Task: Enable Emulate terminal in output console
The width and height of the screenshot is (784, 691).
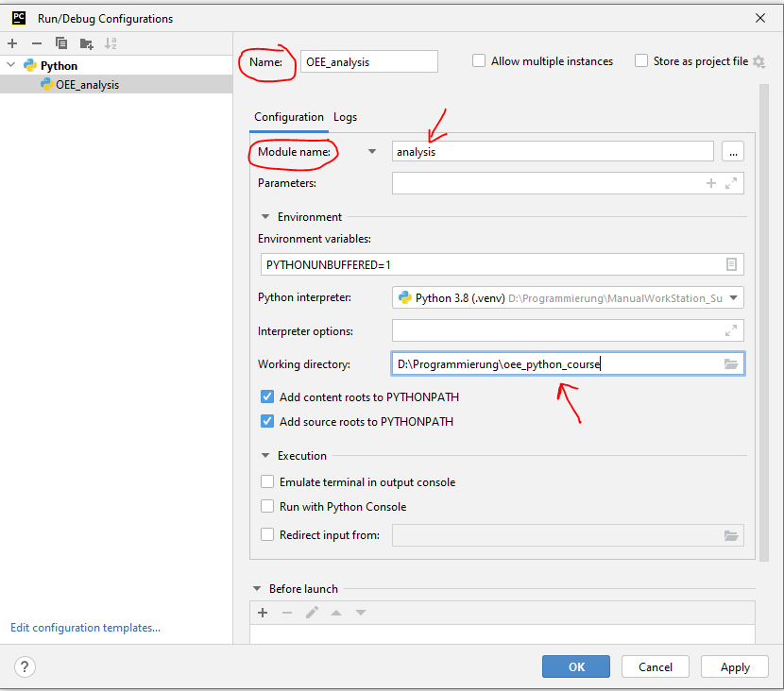Action: pos(267,482)
